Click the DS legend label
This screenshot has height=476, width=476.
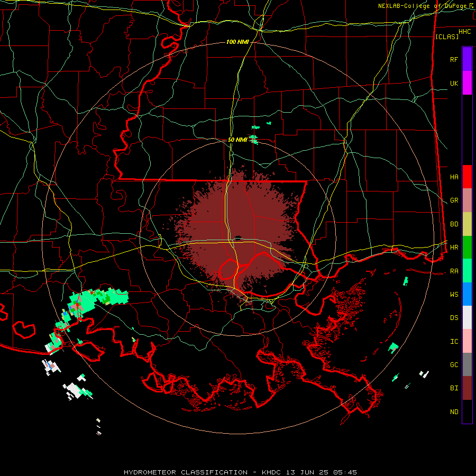(x=454, y=318)
